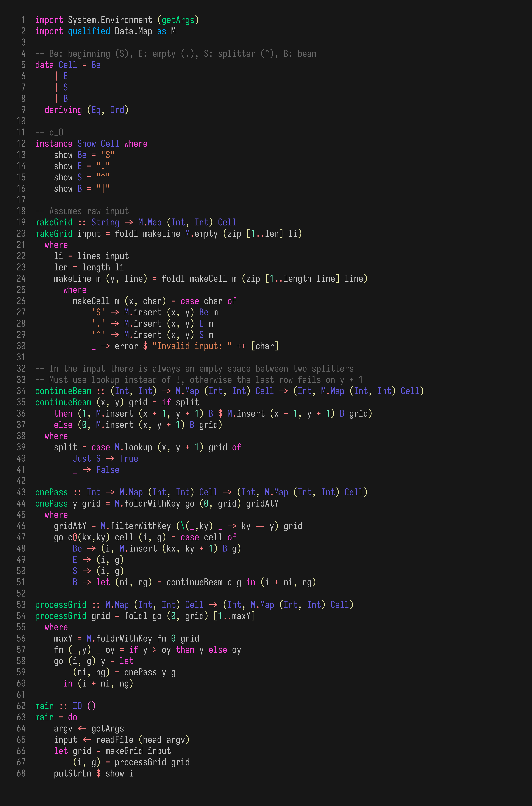Click the getArgs import identifier
Image resolution: width=532 pixels, height=806 pixels.
click(x=178, y=20)
